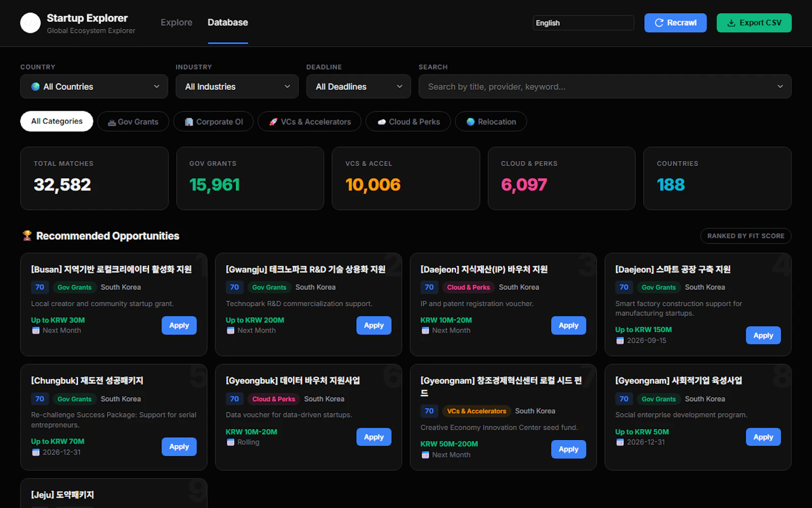Filter by VCs & Accelerators category
The image size is (812, 508).
(310, 122)
